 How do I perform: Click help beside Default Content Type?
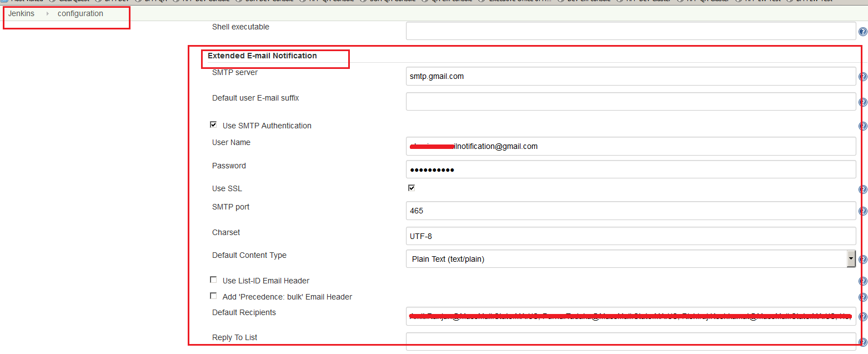[863, 260]
